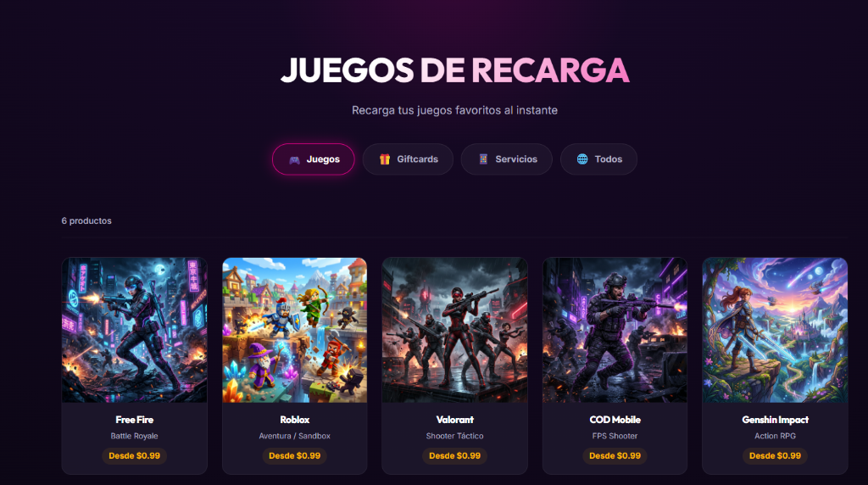Image resolution: width=868 pixels, height=485 pixels.
Task: Click the gift box icon in Giftcards
Action: pyautogui.click(x=385, y=159)
